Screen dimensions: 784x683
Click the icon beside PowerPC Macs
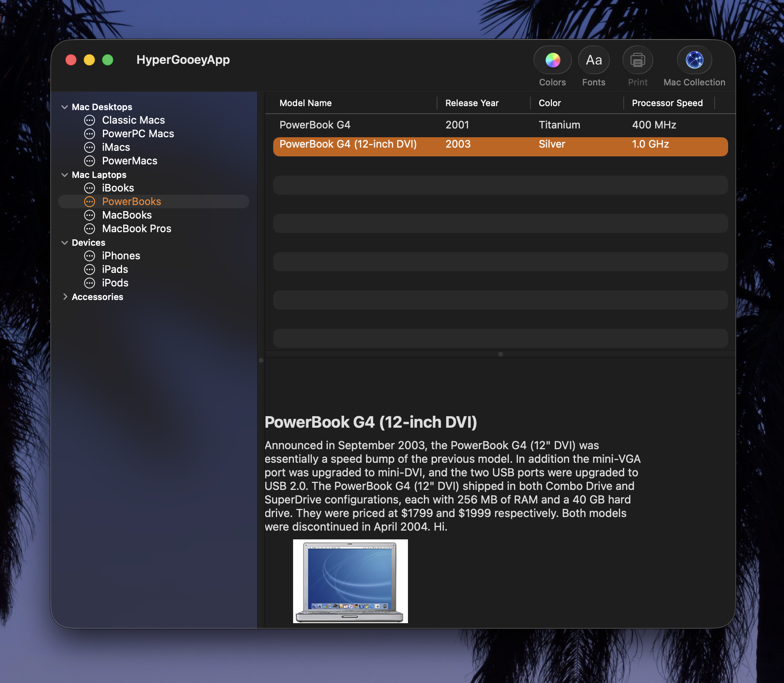click(x=90, y=134)
